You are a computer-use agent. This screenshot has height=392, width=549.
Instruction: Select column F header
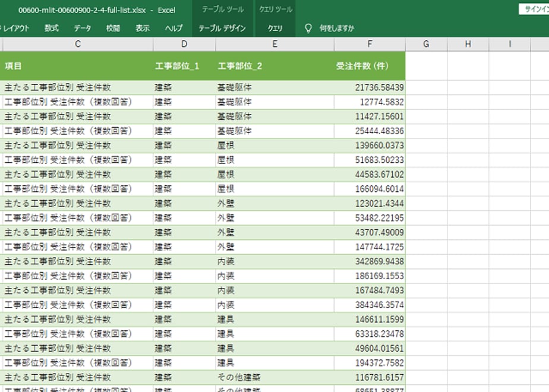[370, 44]
